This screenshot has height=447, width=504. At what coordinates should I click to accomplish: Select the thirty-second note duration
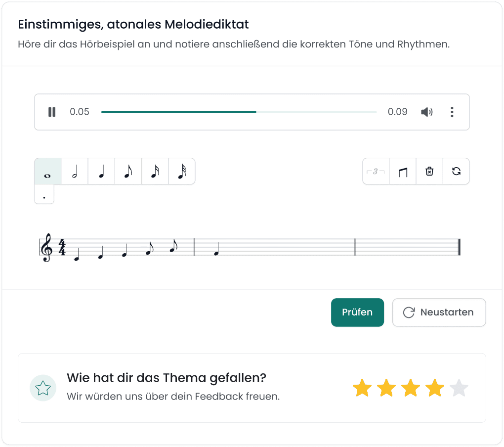(x=182, y=171)
